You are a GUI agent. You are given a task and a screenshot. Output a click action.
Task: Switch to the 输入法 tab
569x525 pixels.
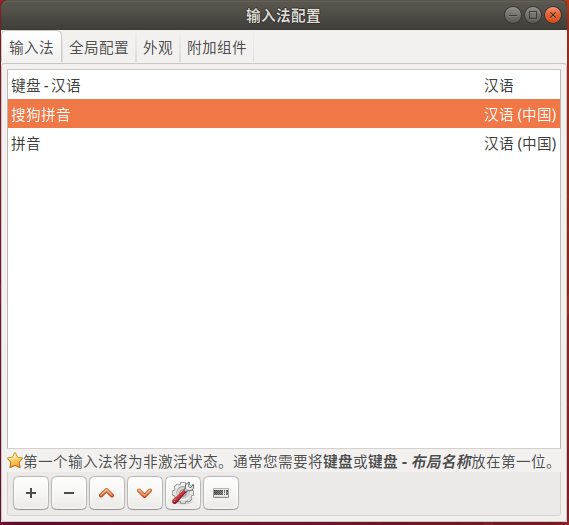click(31, 48)
